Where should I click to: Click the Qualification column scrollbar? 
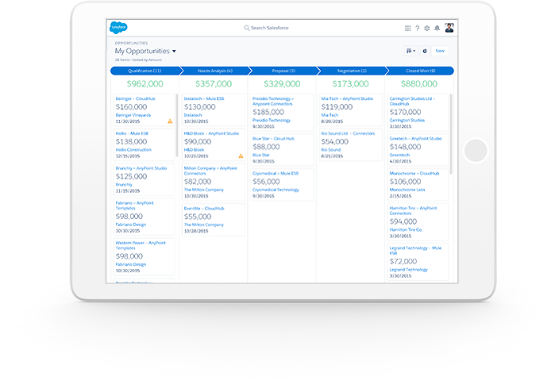(176, 125)
